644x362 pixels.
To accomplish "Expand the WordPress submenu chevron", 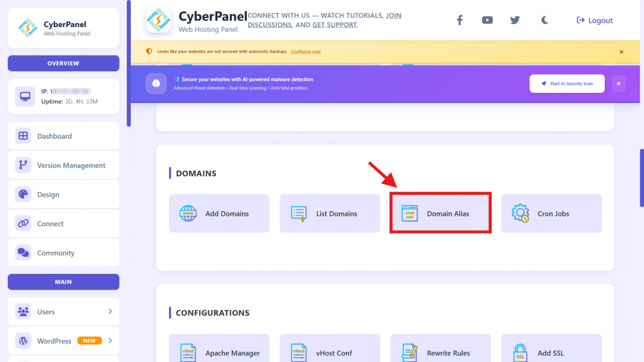I will point(110,341).
